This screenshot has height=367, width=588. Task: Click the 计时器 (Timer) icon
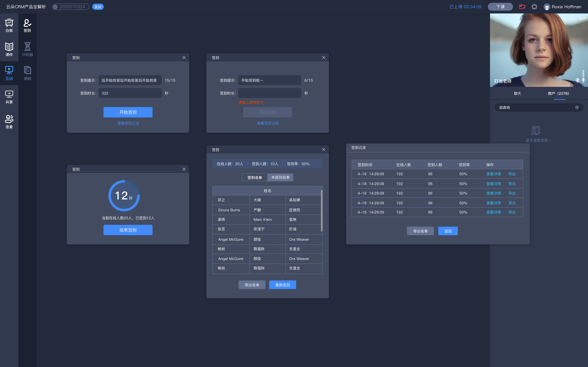click(x=27, y=49)
